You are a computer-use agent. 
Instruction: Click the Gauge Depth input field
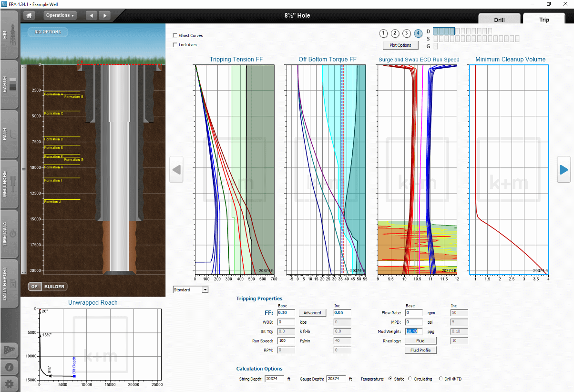(336, 379)
